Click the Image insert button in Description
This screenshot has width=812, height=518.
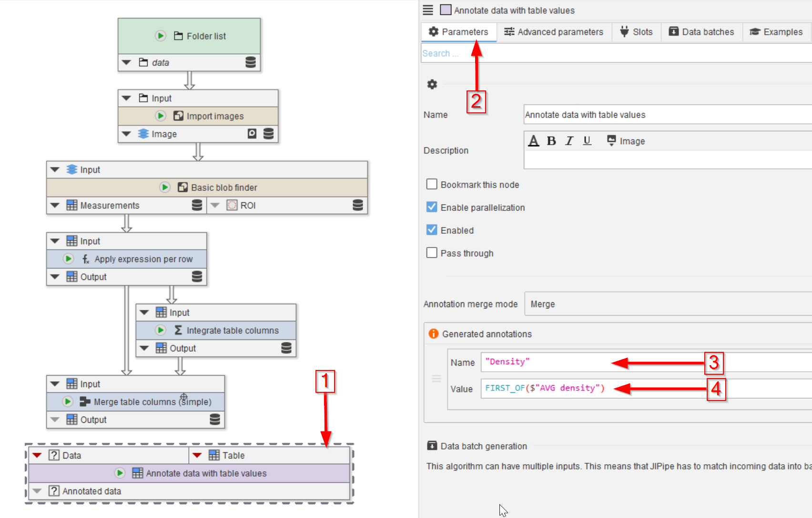coord(626,141)
